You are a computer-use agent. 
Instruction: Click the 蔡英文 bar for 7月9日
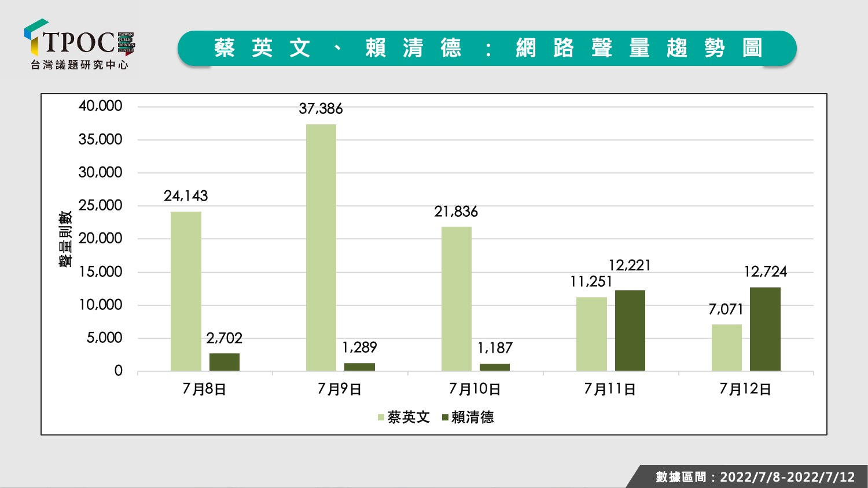(x=321, y=247)
